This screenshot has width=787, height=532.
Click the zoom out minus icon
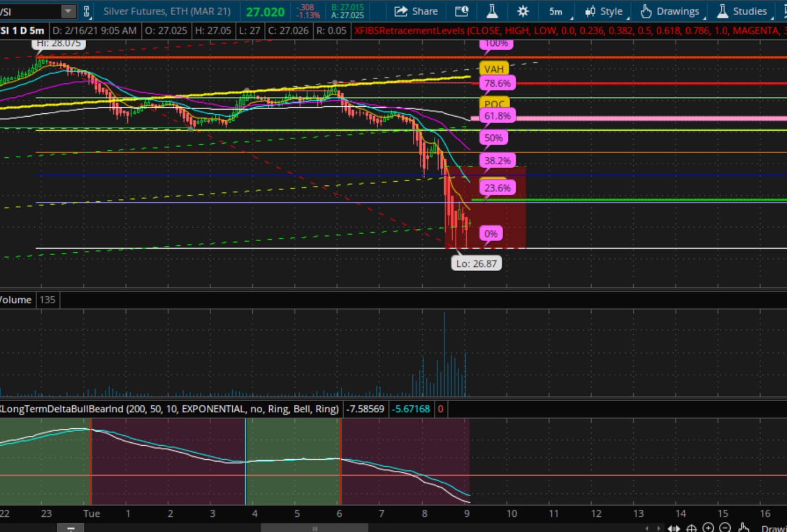(x=724, y=528)
